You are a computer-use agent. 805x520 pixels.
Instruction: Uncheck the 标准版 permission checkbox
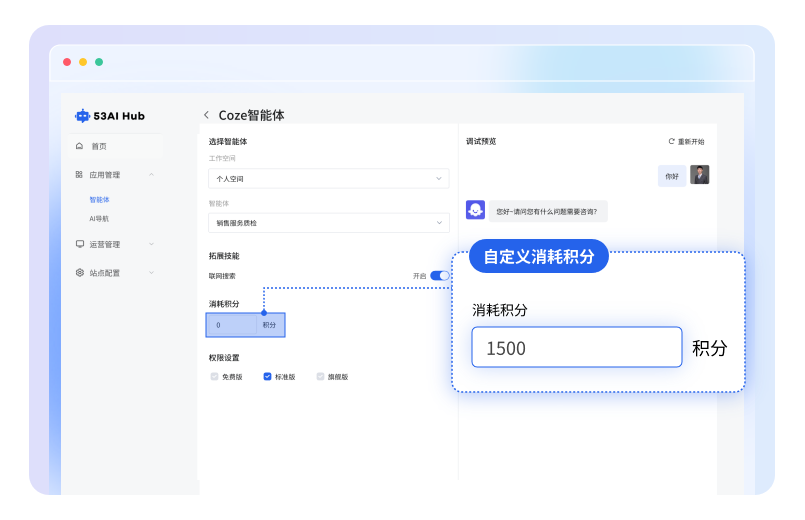point(267,377)
